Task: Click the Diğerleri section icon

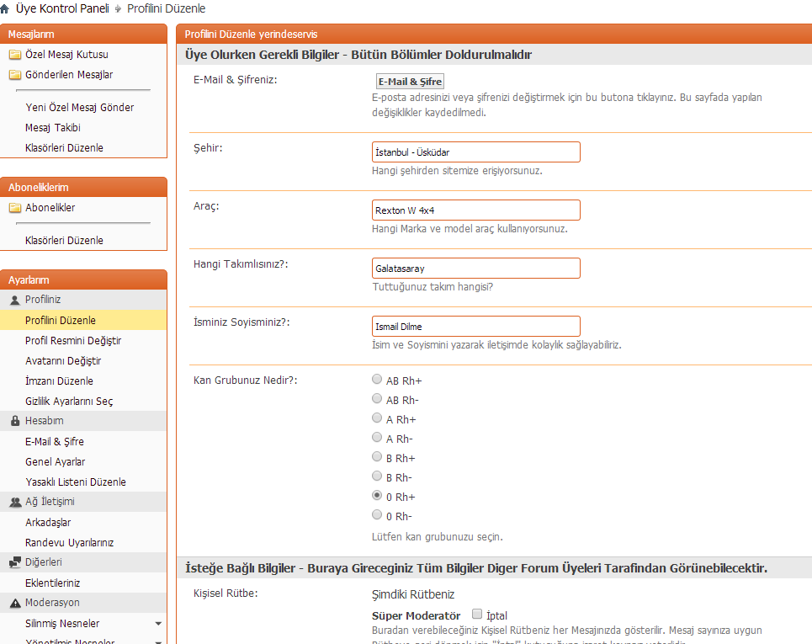Action: point(15,562)
